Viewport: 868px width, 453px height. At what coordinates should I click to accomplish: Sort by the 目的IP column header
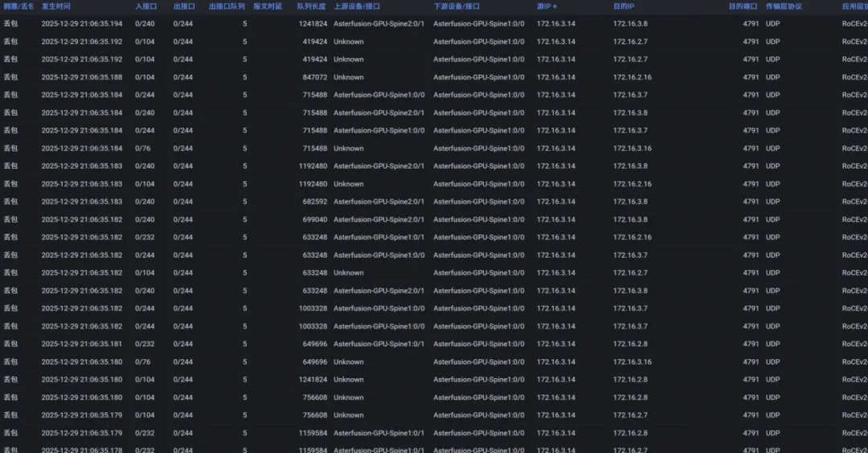coord(624,6)
